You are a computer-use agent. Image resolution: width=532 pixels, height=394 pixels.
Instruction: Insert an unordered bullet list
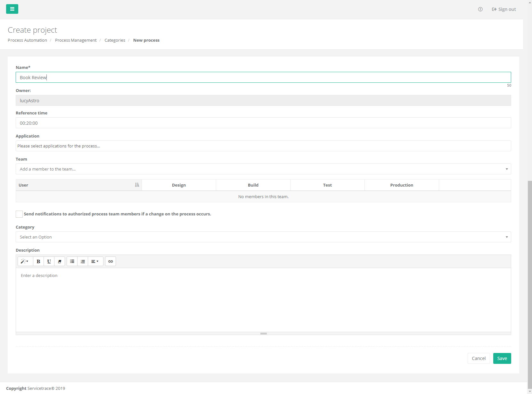coord(72,261)
